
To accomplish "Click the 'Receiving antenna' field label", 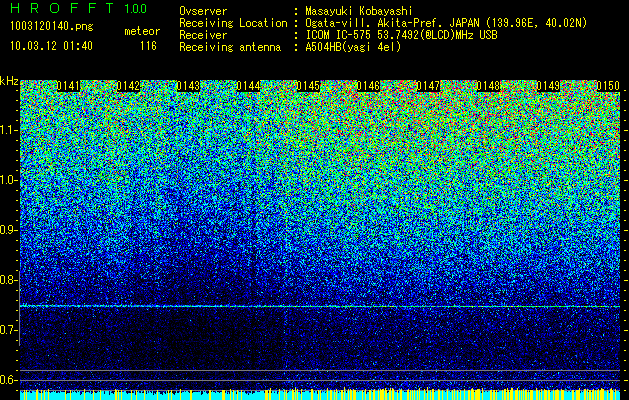I will [x=230, y=47].
